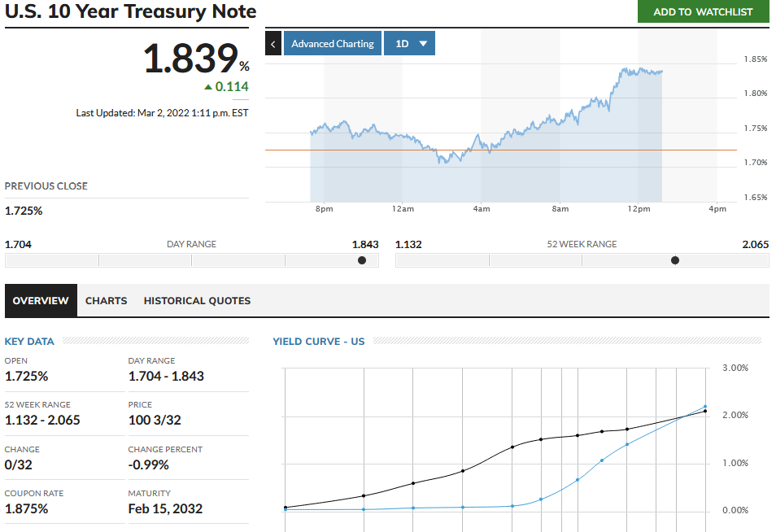Click the Last Updated Mar 2, 2022 timestamp
776x532 pixels.
[162, 113]
